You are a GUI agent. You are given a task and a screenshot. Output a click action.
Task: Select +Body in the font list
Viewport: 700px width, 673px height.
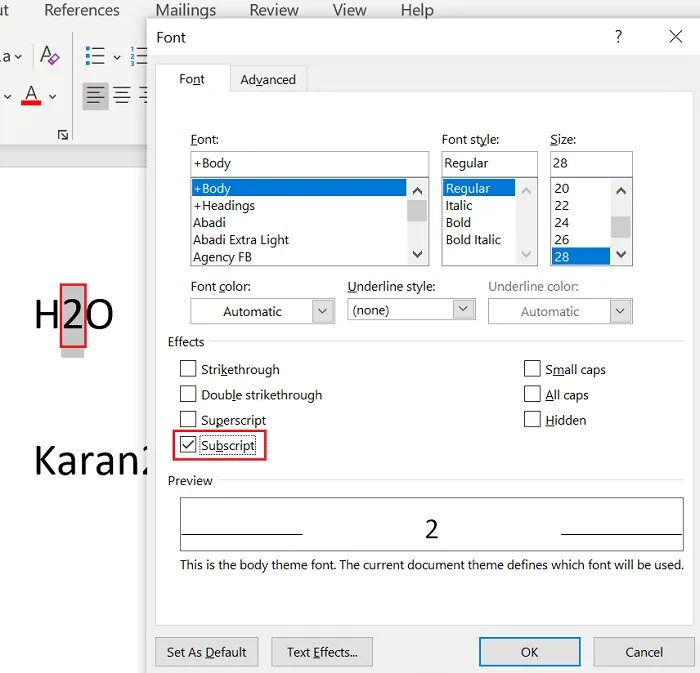[299, 188]
